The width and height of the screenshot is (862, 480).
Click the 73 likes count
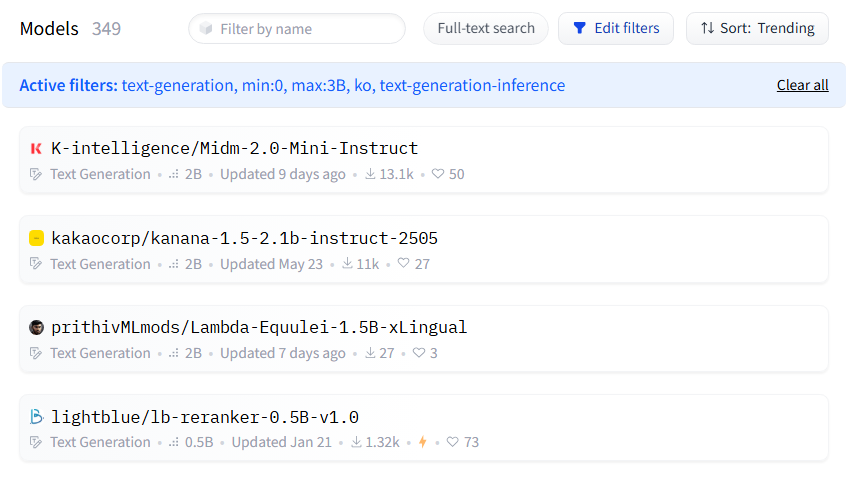point(472,442)
